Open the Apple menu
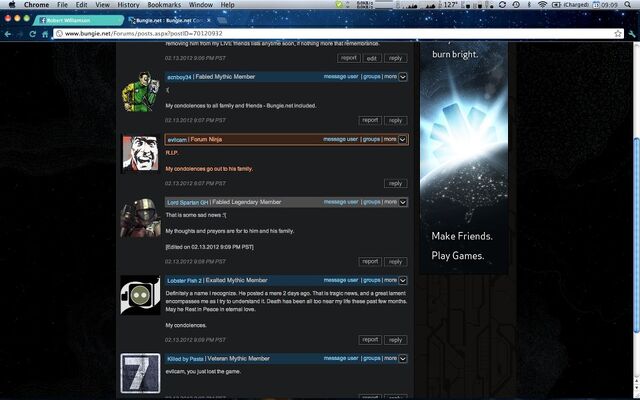The height and width of the screenshot is (400, 640). (x=12, y=4)
